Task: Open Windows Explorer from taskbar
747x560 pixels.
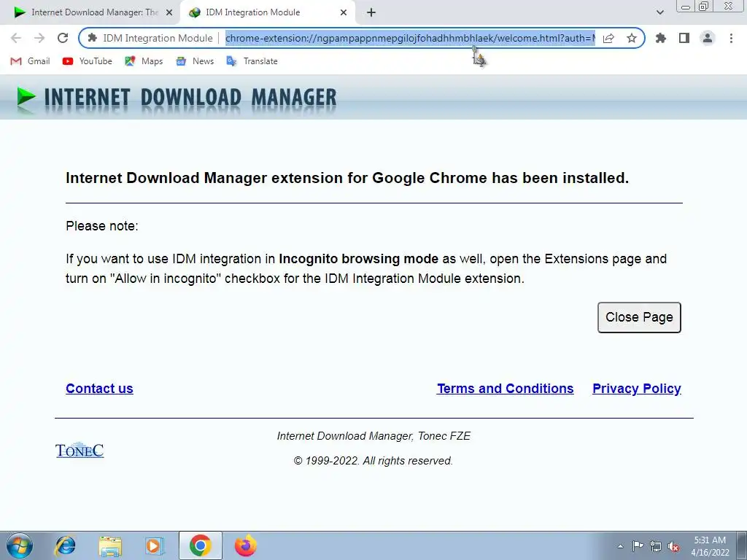Action: tap(110, 545)
